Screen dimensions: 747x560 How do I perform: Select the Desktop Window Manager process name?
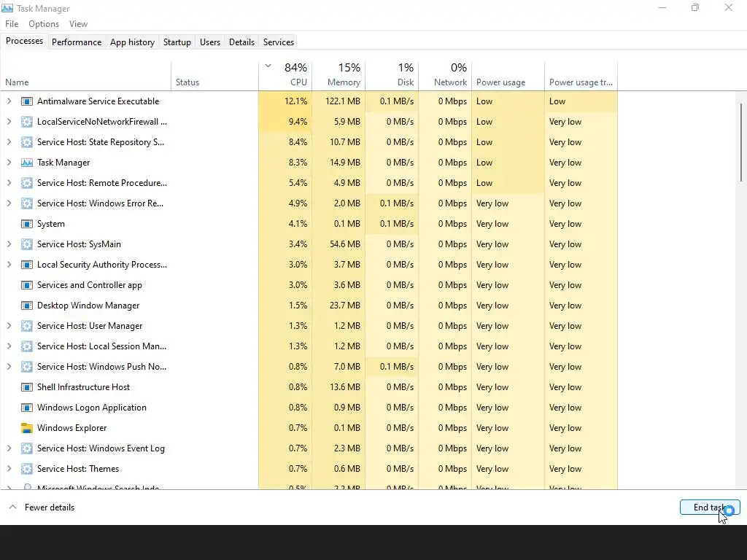[x=88, y=306]
